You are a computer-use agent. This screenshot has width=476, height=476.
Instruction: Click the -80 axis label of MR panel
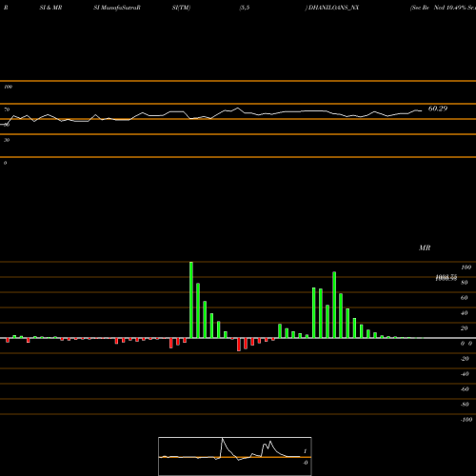[465, 405]
